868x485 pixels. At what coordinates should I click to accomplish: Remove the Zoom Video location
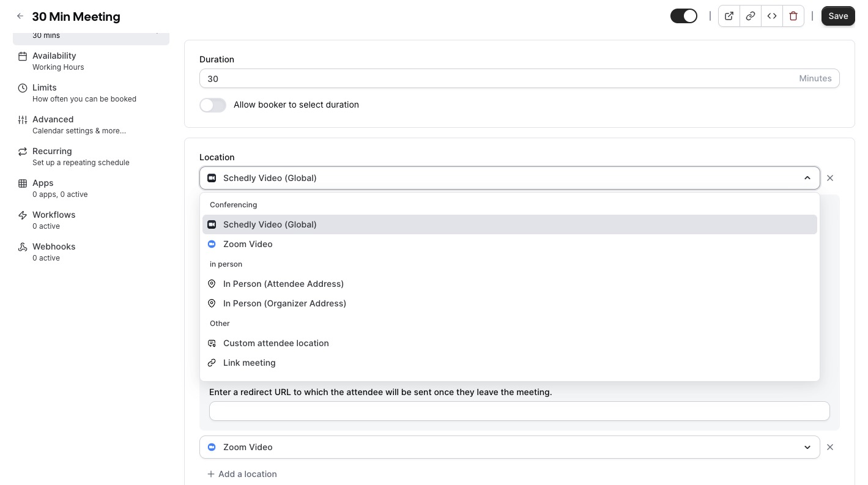point(830,447)
